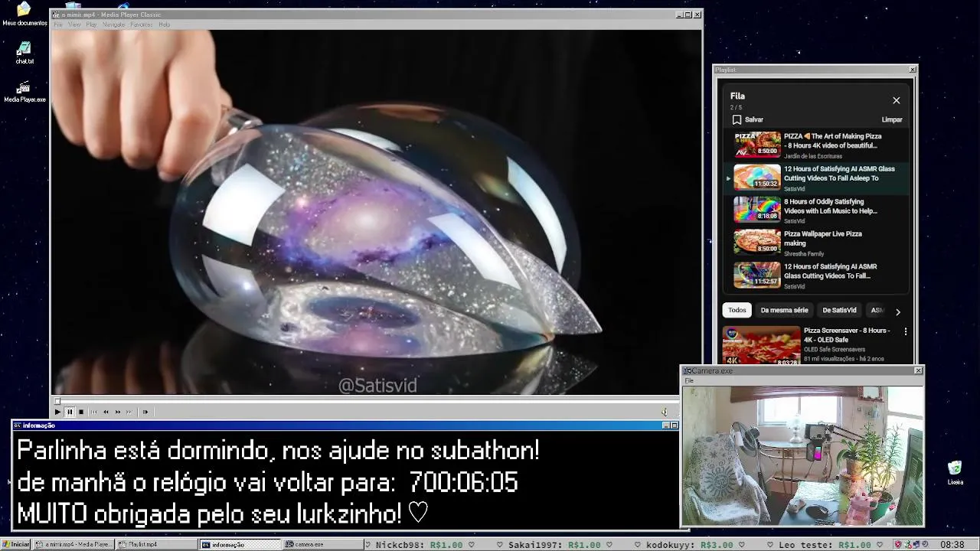Select the 11:50:32 glass cutting video thumbnail
The height and width of the screenshot is (551, 980).
coord(757,177)
